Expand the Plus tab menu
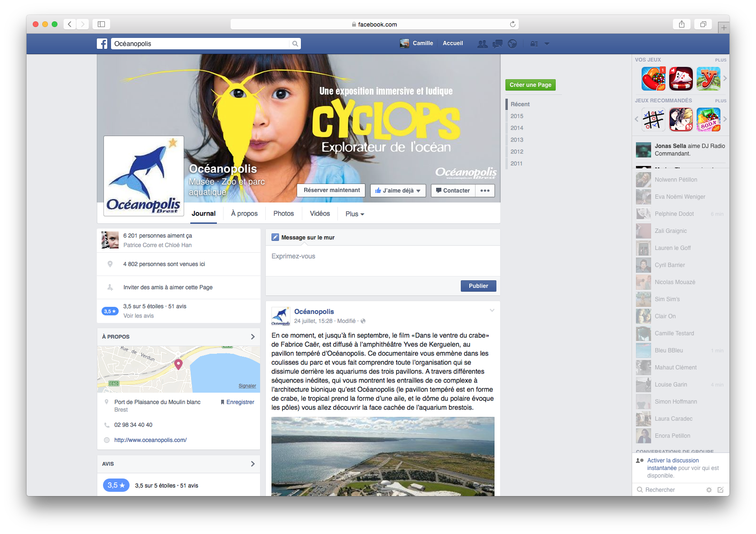 pos(355,214)
